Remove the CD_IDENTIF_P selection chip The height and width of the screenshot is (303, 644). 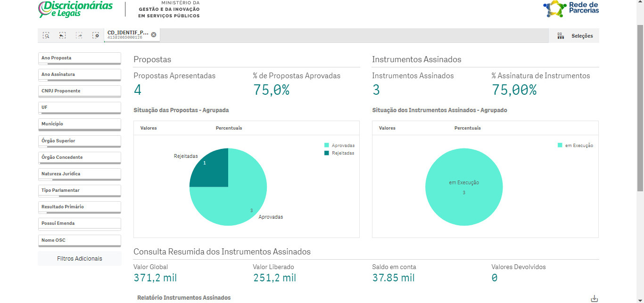click(x=154, y=34)
